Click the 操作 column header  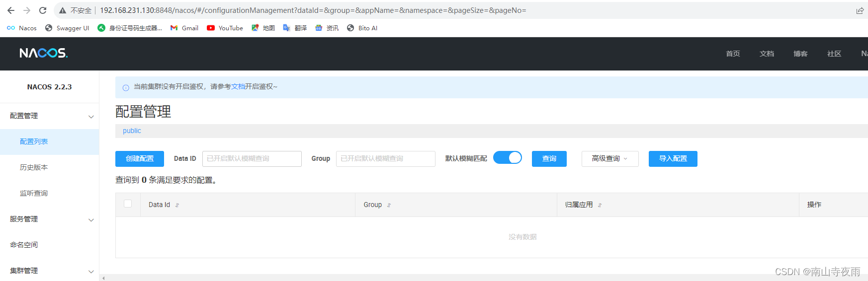(x=814, y=205)
